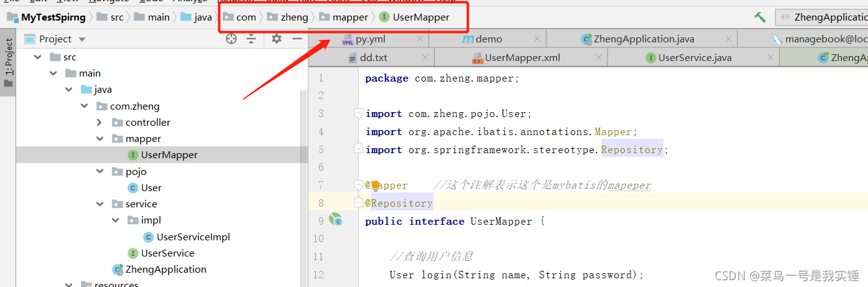Close the ZhengApplication.java tab

[729, 39]
